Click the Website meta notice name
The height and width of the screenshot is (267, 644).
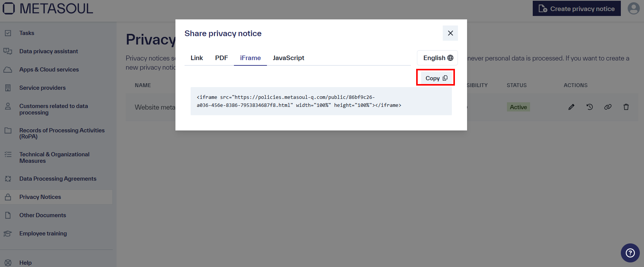tap(155, 107)
